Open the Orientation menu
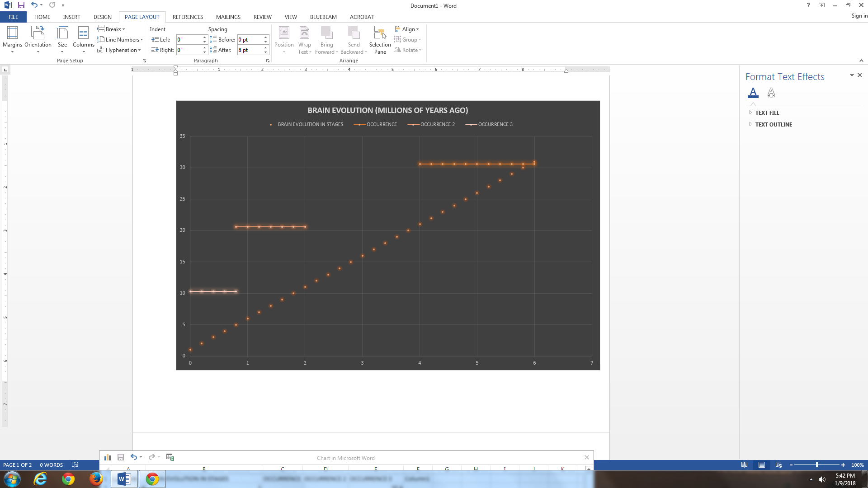The image size is (868, 488). [38, 38]
